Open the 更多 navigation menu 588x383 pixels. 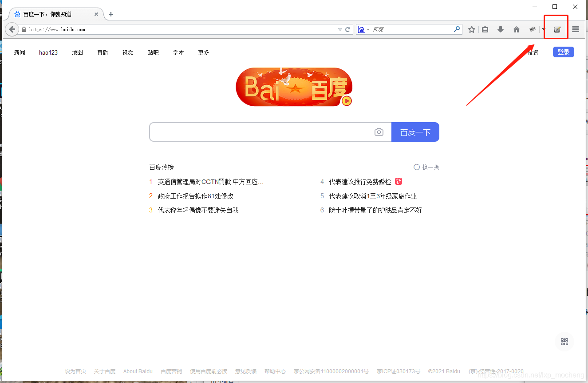pyautogui.click(x=203, y=52)
